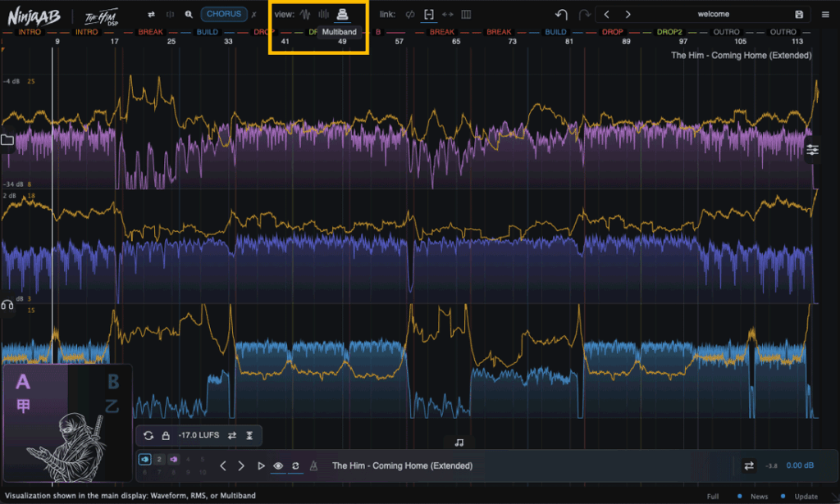Switch view to Waveform
This screenshot has height=504, width=840.
305,15
